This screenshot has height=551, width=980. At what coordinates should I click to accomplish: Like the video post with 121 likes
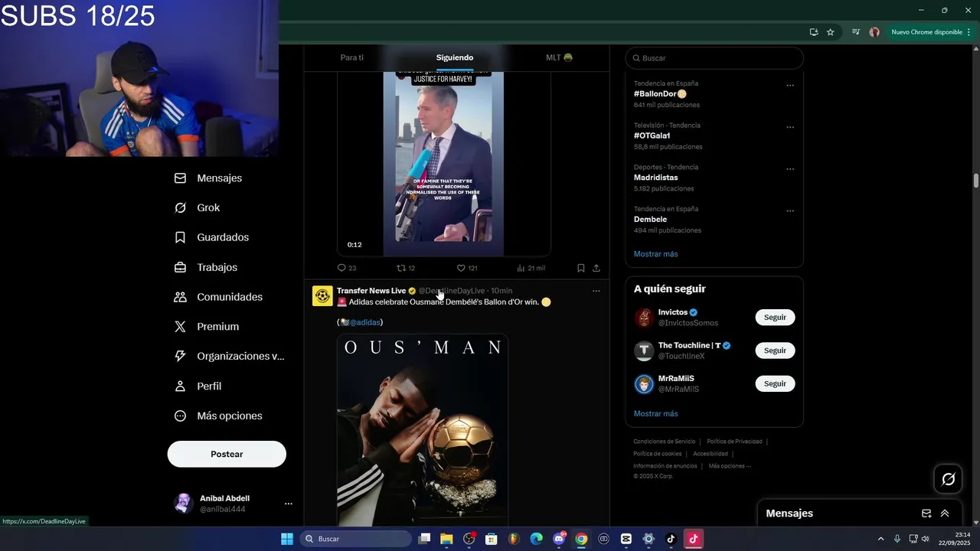(x=467, y=268)
